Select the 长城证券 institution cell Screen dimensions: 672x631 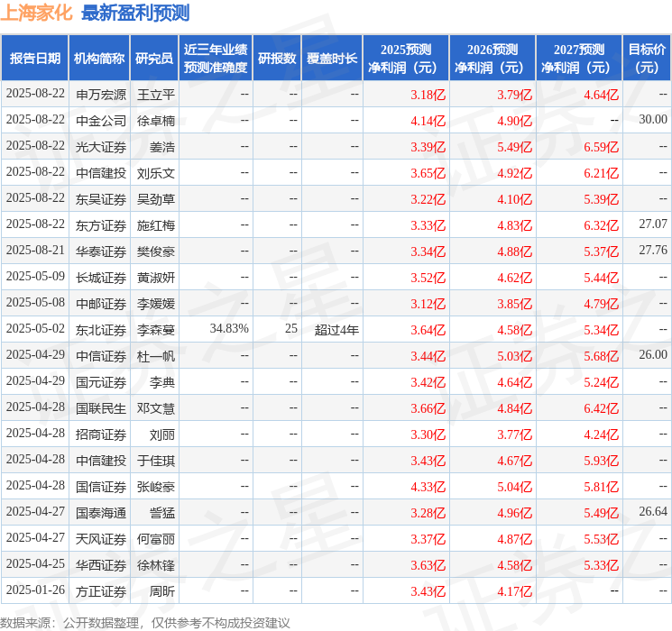coord(101,277)
